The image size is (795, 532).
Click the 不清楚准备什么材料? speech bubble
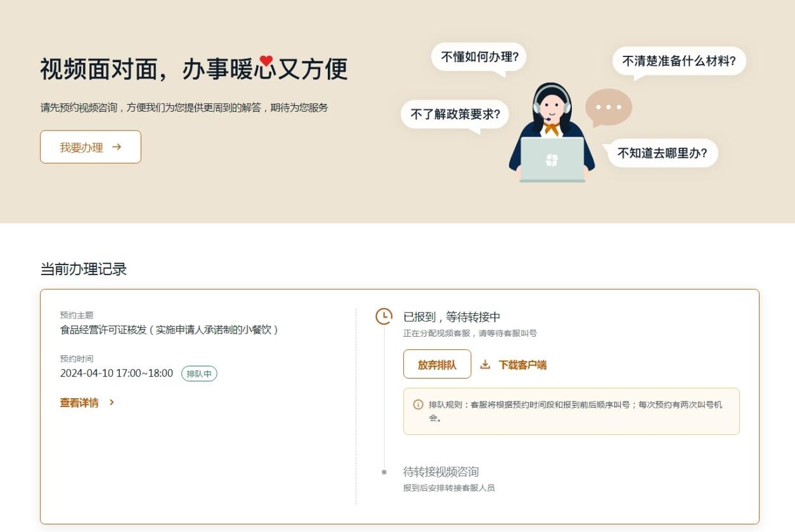[678, 61]
